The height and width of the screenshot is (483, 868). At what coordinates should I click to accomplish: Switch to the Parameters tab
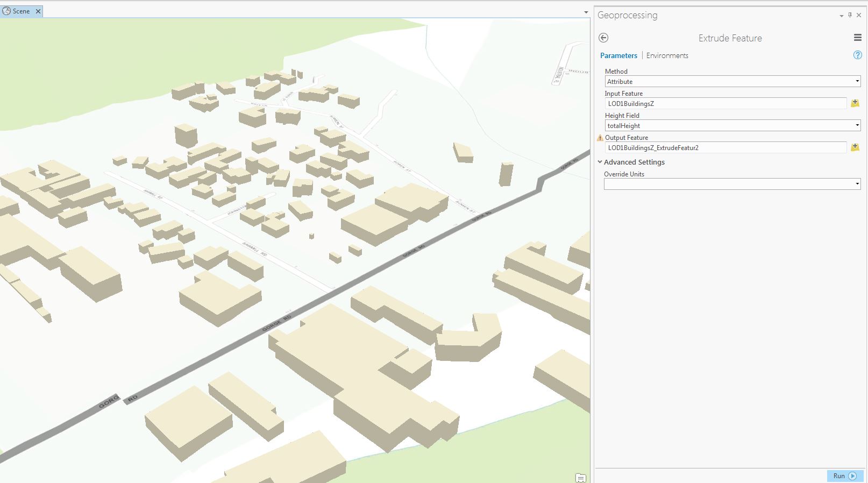[x=618, y=55]
